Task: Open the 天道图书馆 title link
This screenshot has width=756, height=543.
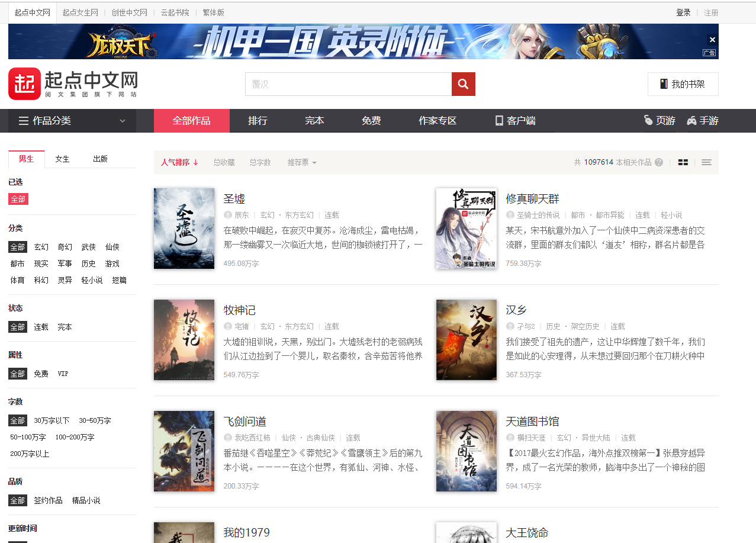Action: click(x=532, y=422)
